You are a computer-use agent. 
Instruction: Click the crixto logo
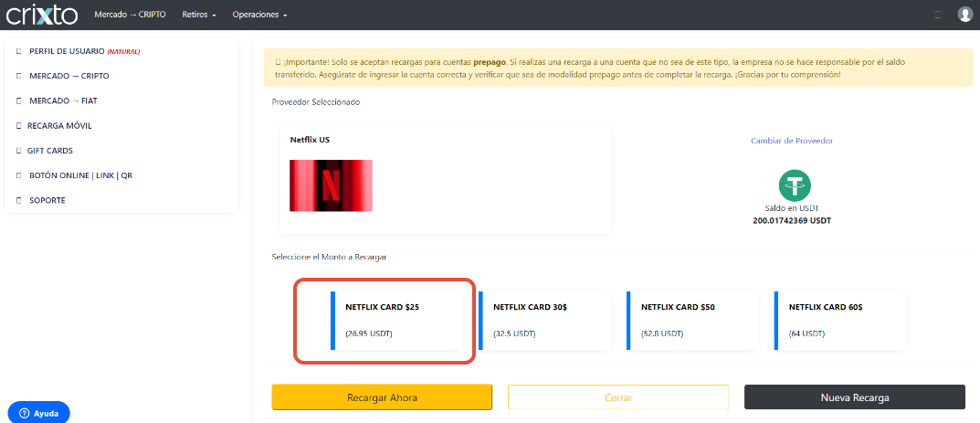pos(42,15)
